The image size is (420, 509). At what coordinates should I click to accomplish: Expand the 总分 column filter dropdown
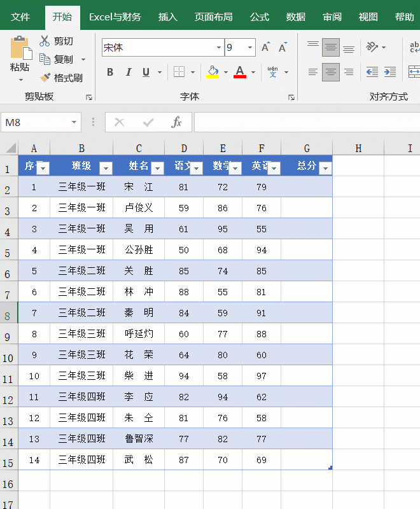tap(325, 168)
